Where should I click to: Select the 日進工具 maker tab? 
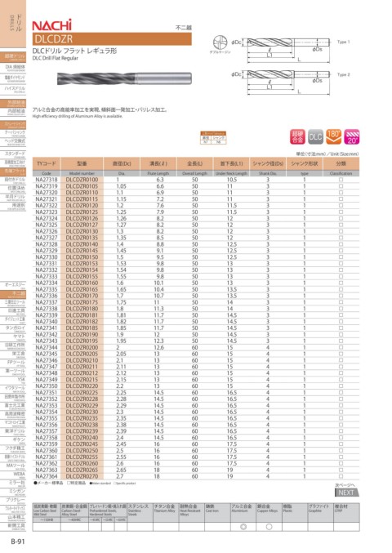click(x=13, y=311)
